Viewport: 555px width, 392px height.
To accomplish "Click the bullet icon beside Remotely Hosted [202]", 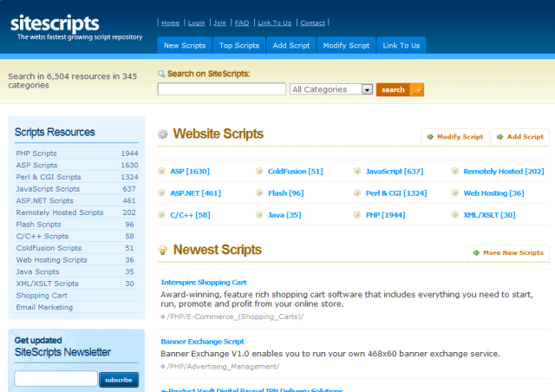I will tap(455, 172).
